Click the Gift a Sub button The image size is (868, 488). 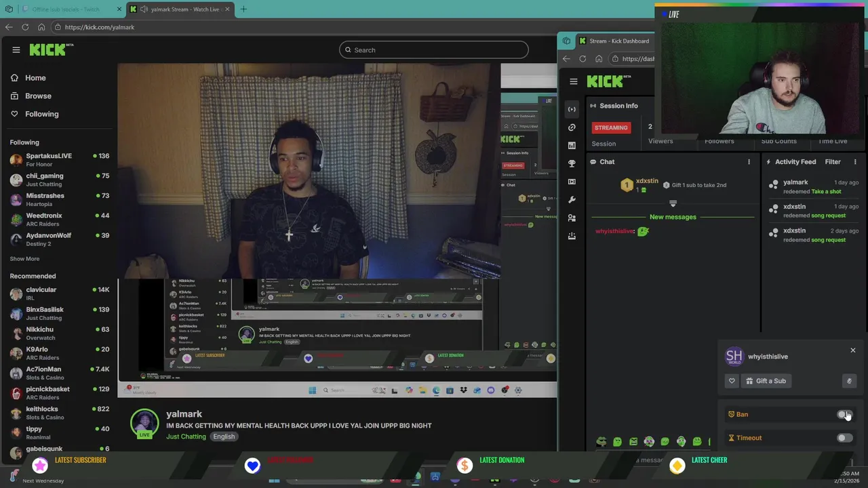(766, 381)
